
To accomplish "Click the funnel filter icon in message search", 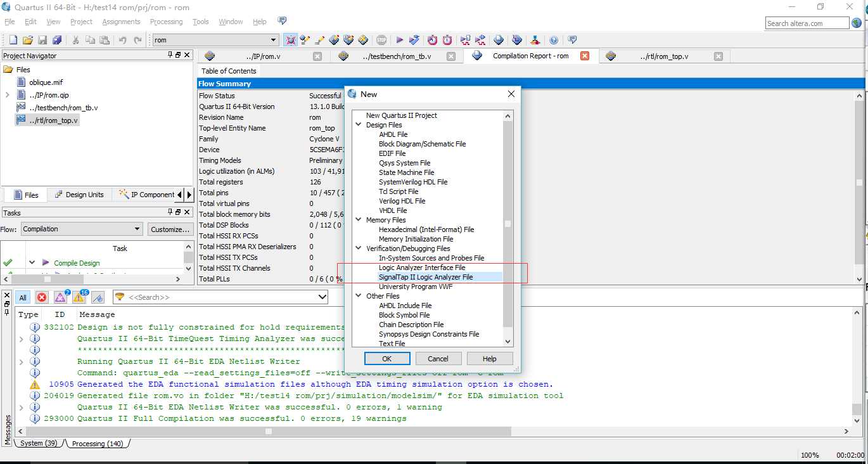I will (x=119, y=297).
